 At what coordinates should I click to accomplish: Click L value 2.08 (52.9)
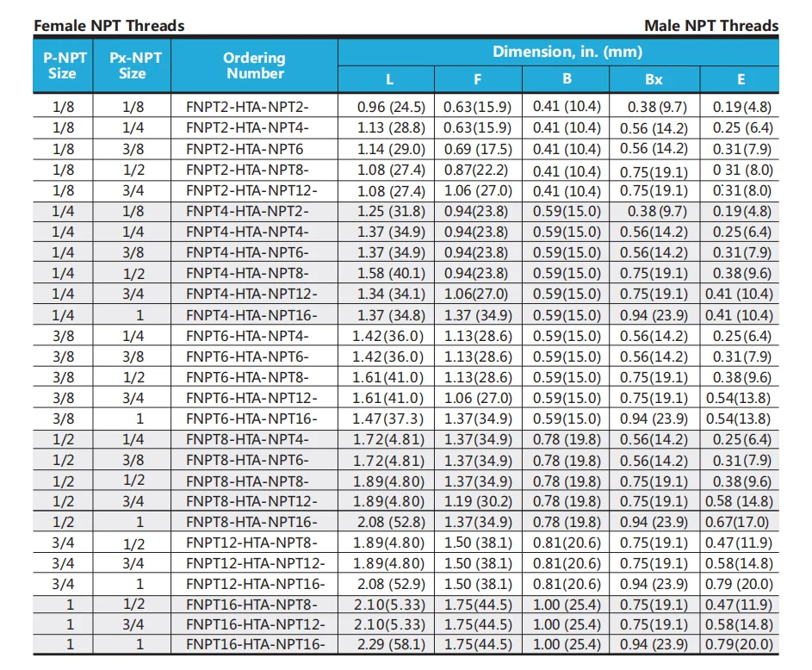pos(391,584)
